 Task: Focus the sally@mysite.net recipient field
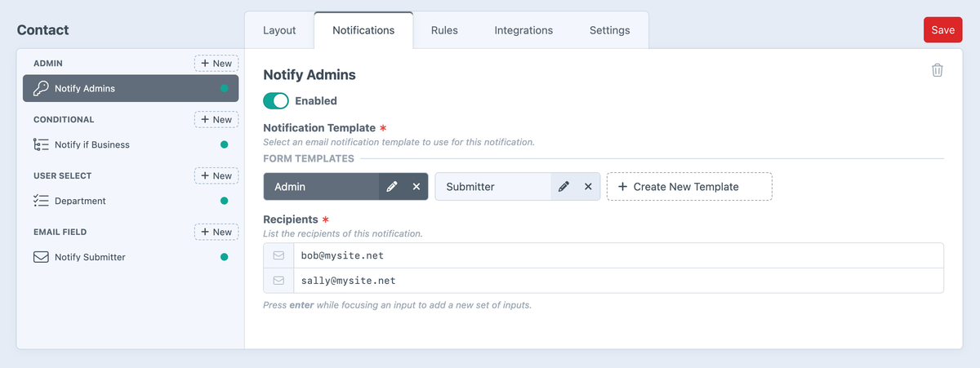click(x=618, y=280)
